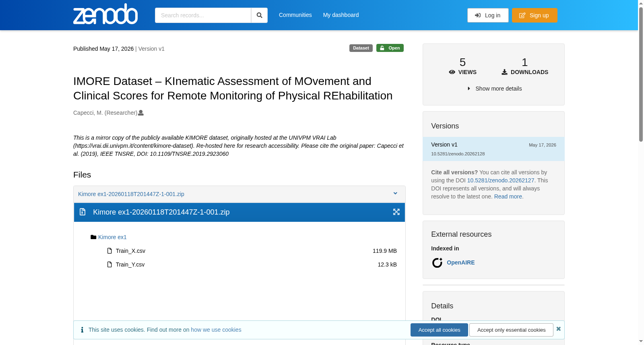Click the 119.9 MB size value
644x345 pixels.
385,251
